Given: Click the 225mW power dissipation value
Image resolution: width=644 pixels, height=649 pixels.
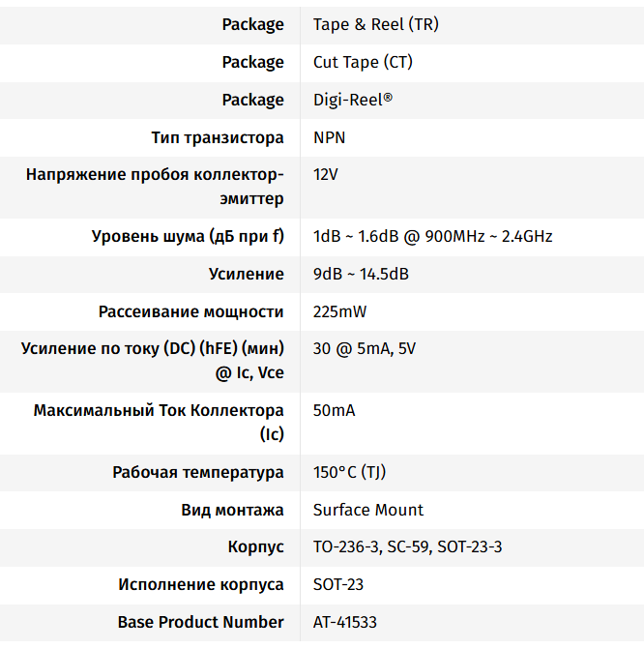Looking at the screenshot, I should click(x=339, y=311).
